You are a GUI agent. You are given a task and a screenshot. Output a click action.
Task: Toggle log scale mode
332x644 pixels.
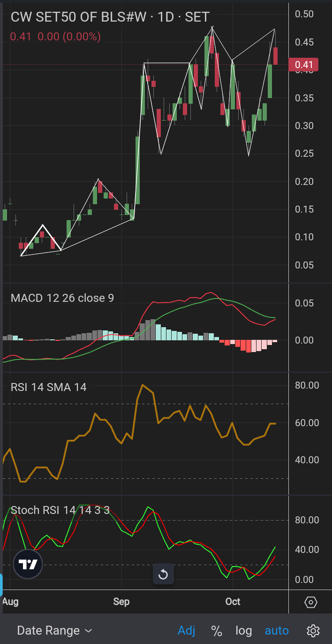point(243,630)
